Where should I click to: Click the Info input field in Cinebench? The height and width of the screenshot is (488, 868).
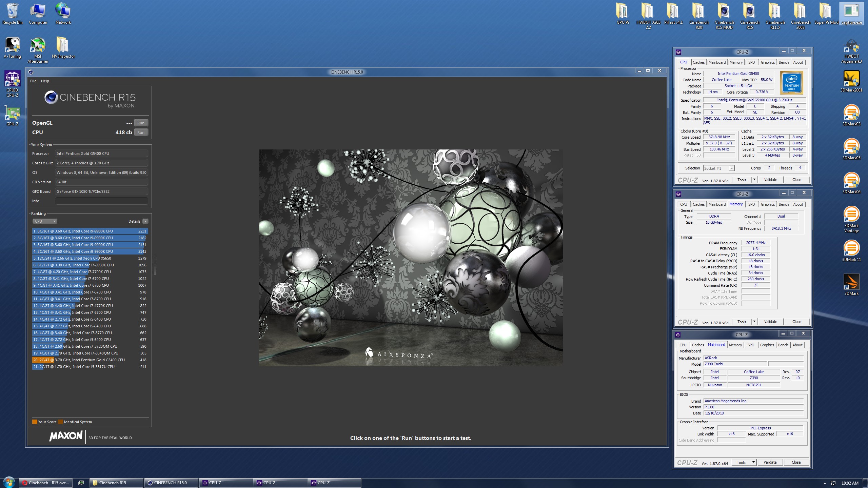101,201
